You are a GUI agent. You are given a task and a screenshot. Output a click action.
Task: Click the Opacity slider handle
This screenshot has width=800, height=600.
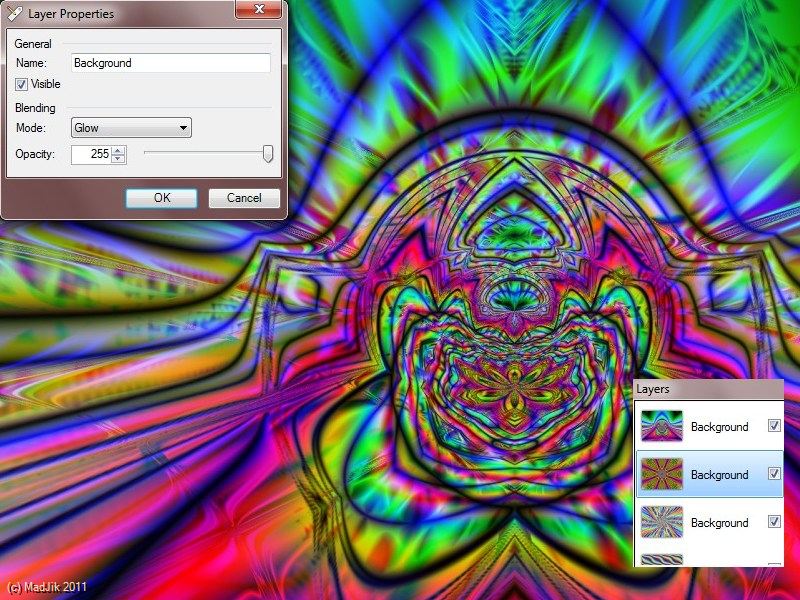[268, 154]
